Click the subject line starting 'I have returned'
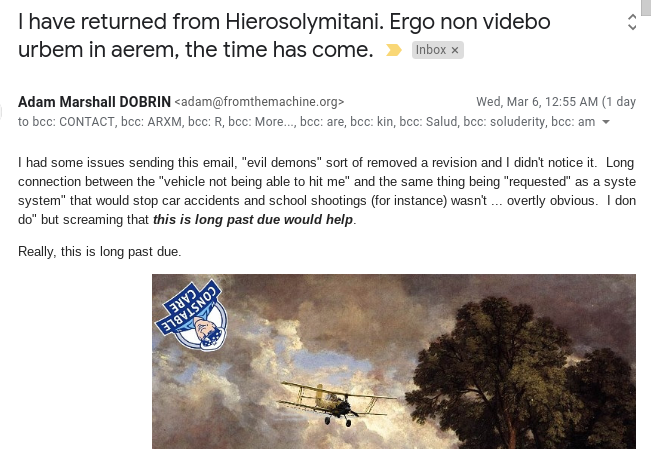Image resolution: width=651 pixels, height=449 pixels. [284, 36]
